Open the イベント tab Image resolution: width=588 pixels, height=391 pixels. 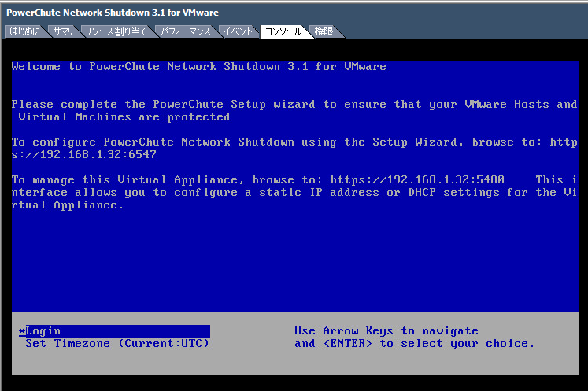(239, 31)
